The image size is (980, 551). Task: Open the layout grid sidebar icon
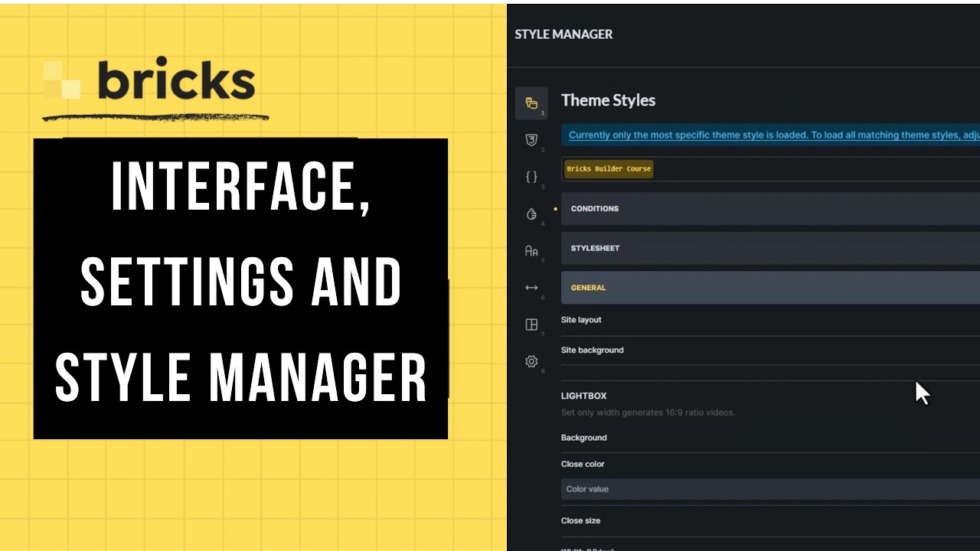pyautogui.click(x=531, y=324)
